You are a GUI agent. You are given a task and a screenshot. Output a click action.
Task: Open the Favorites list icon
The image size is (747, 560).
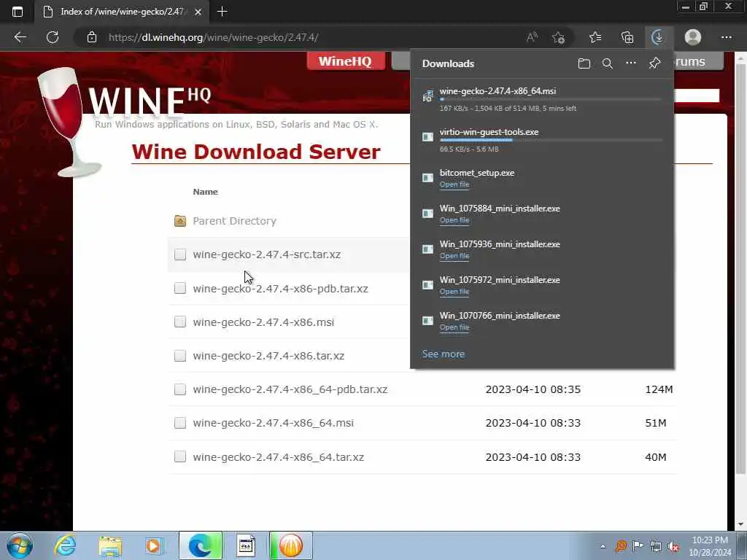click(595, 37)
